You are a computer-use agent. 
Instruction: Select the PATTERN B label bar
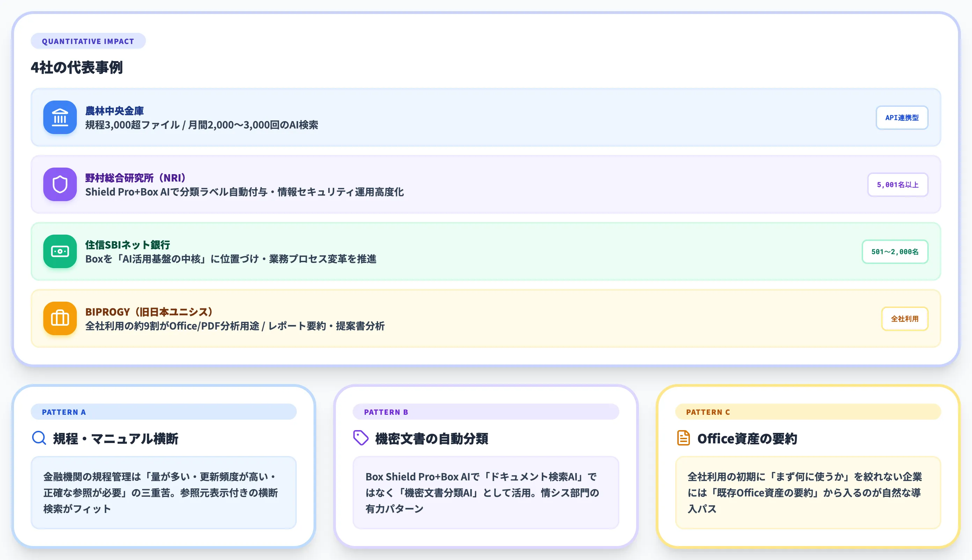(x=486, y=412)
